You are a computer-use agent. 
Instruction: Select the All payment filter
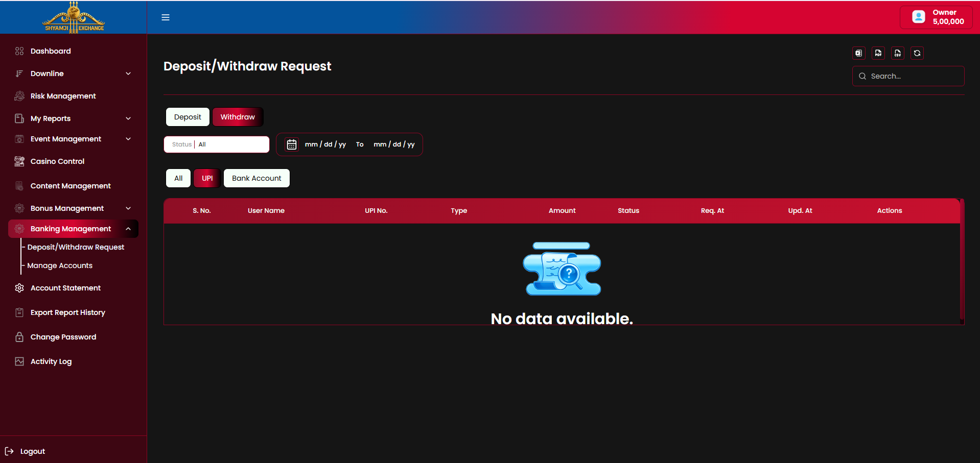tap(178, 178)
